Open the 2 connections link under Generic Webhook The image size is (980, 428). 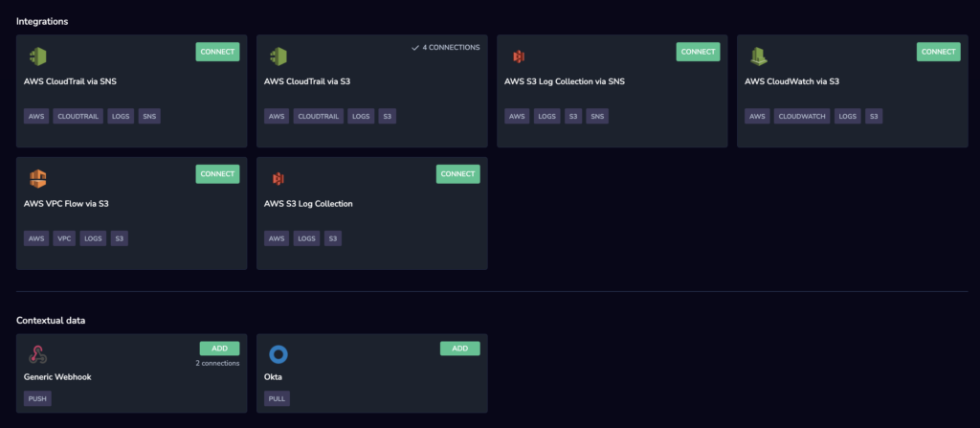tap(217, 363)
